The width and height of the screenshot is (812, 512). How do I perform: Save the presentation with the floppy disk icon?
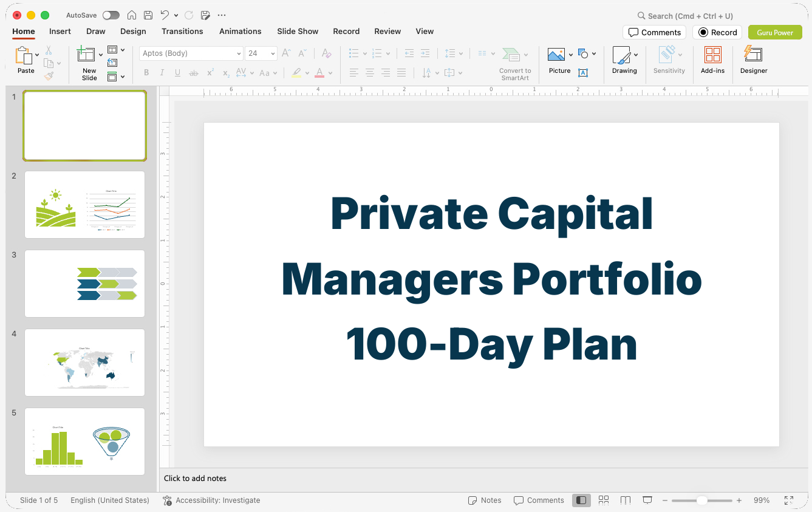tap(148, 15)
